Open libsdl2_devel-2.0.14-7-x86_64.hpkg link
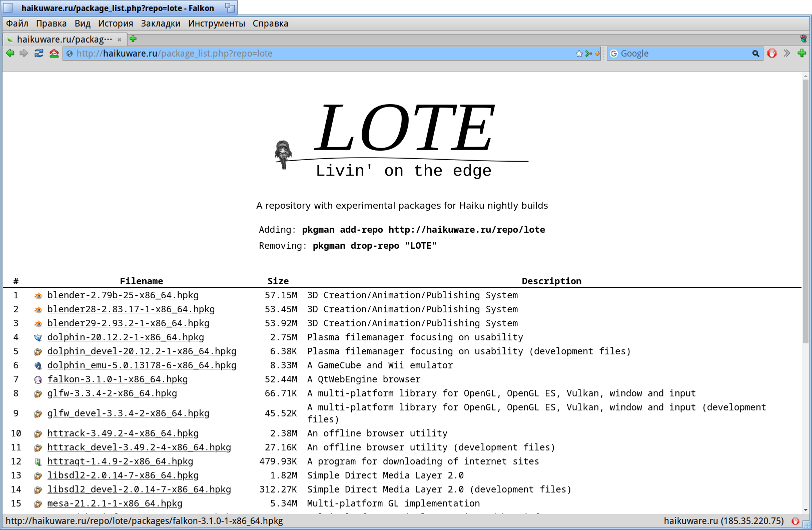The image size is (812, 530). (x=139, y=489)
